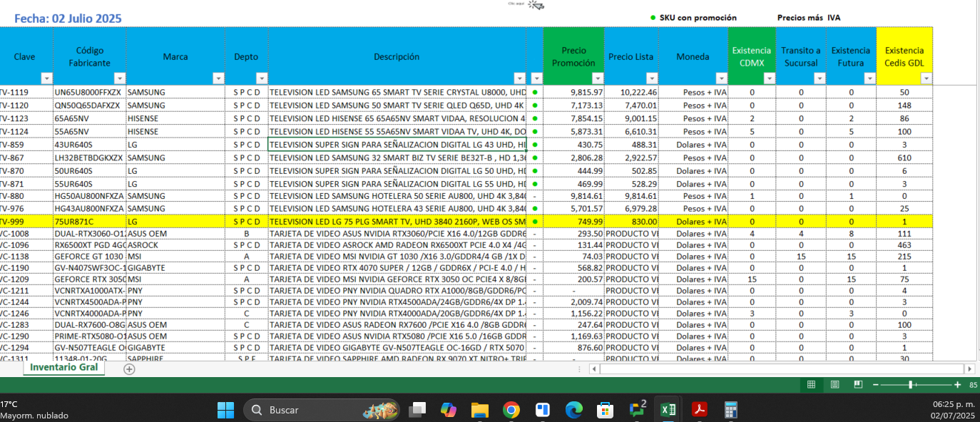980x422 pixels.
Task: Open Microsoft Store from taskbar
Action: click(606, 410)
